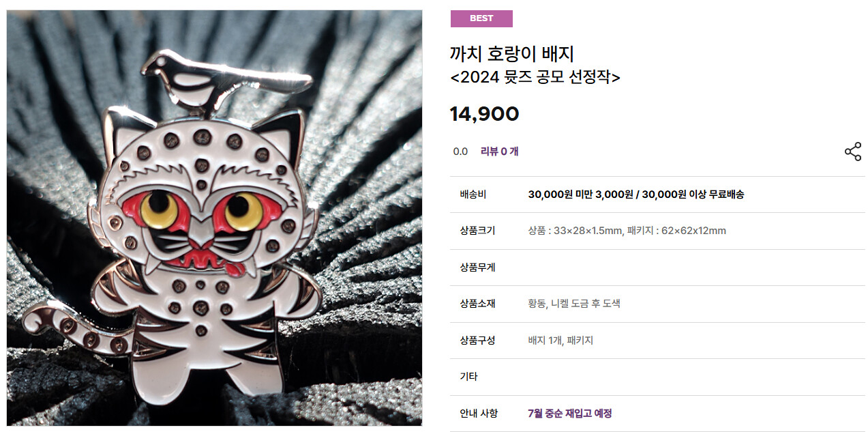Image resolution: width=868 pixels, height=432 pixels.
Task: Open the magpie tiger badge product image
Action: point(214,218)
